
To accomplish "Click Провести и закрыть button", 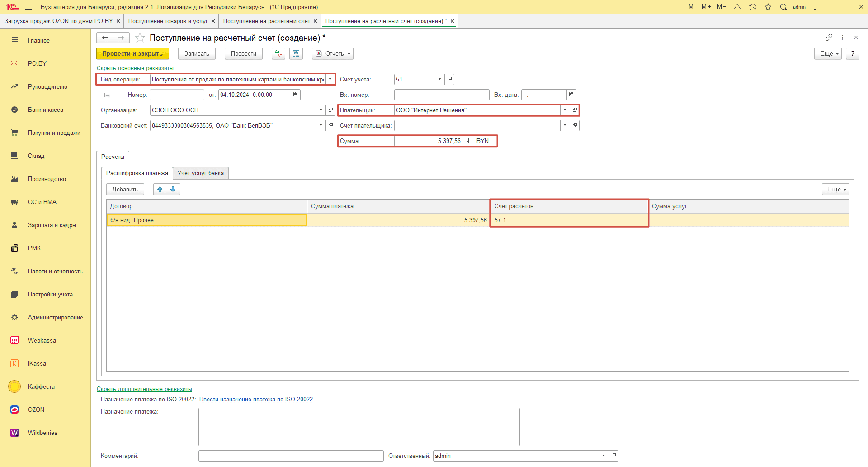I will 132,53.
